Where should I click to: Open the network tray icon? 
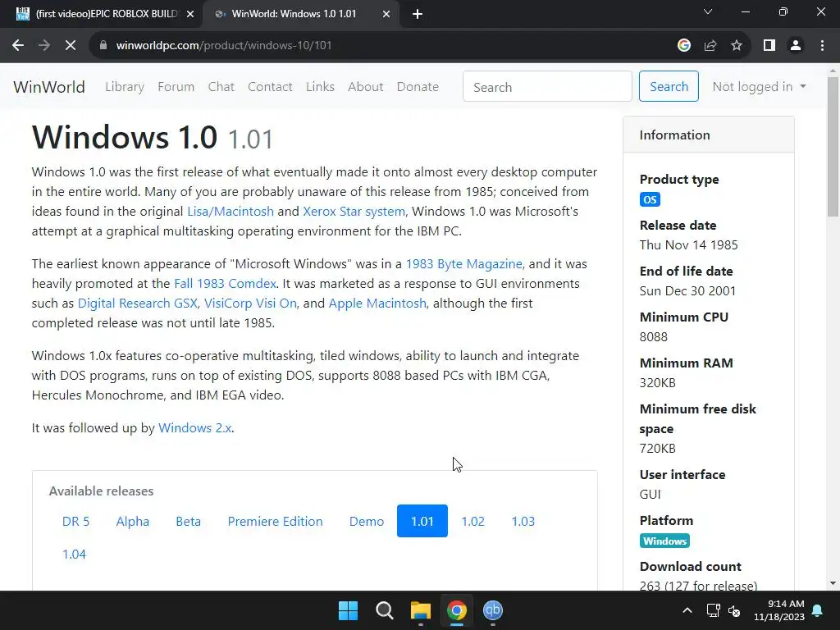click(713, 610)
